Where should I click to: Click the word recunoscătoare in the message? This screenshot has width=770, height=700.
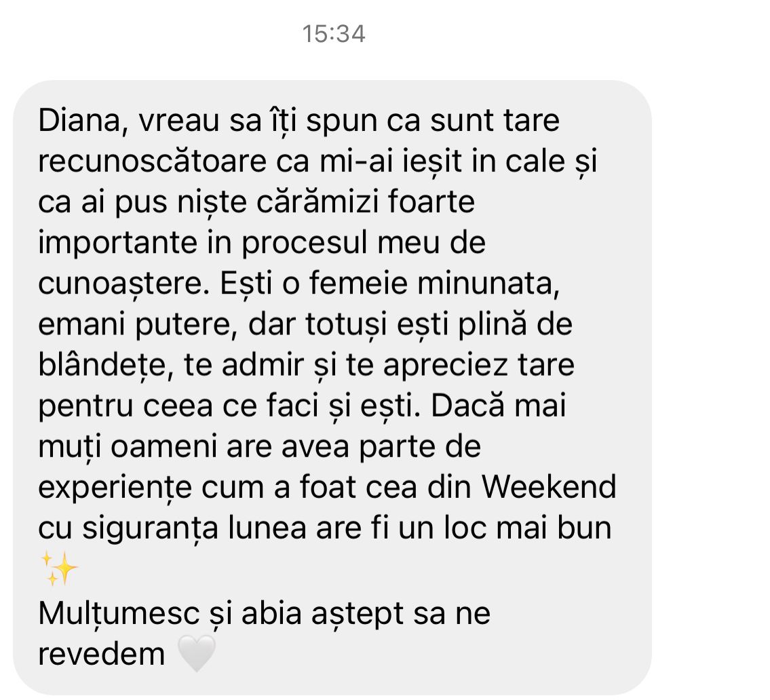pyautogui.click(x=152, y=161)
